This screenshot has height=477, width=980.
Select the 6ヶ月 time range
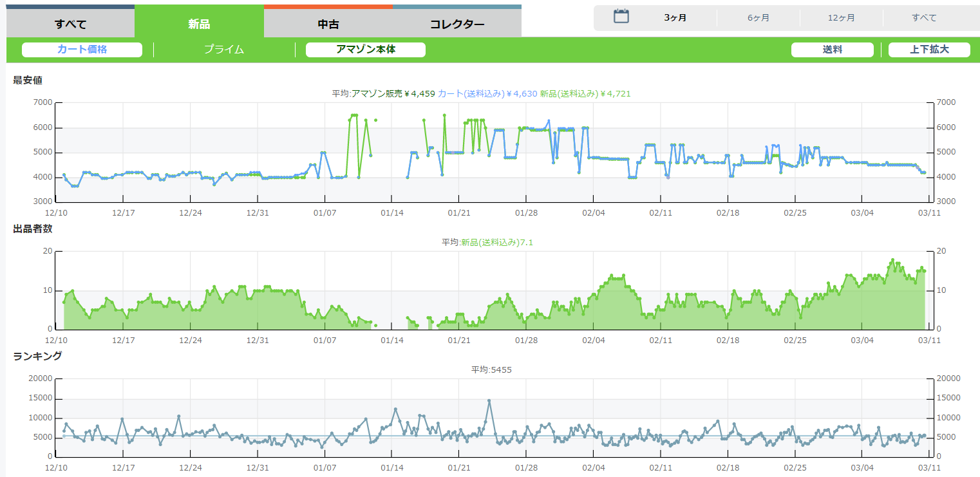[x=758, y=17]
